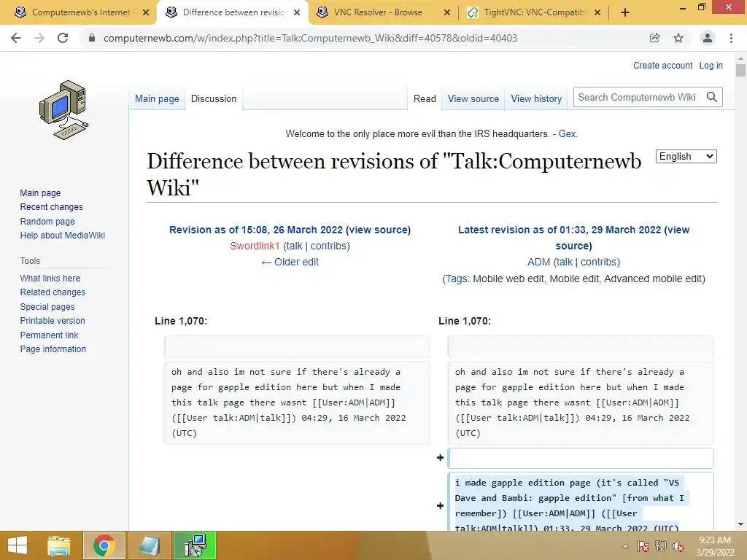Open Help about MediaWiki
The height and width of the screenshot is (560, 747).
point(63,236)
